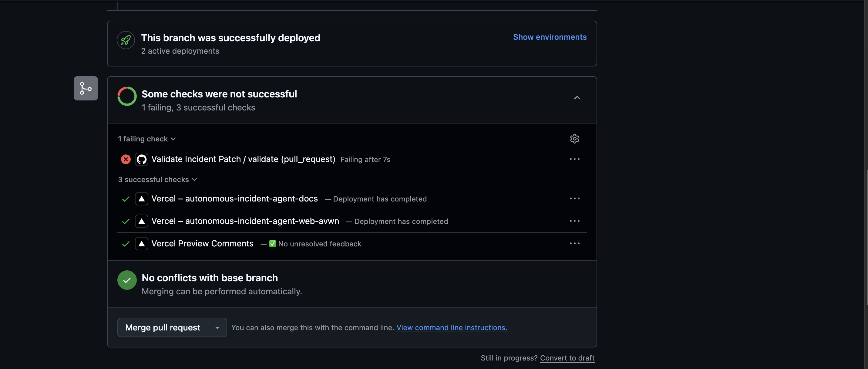Viewport: 868px width, 369px height.
Task: Open checks settings gear icon
Action: click(574, 139)
